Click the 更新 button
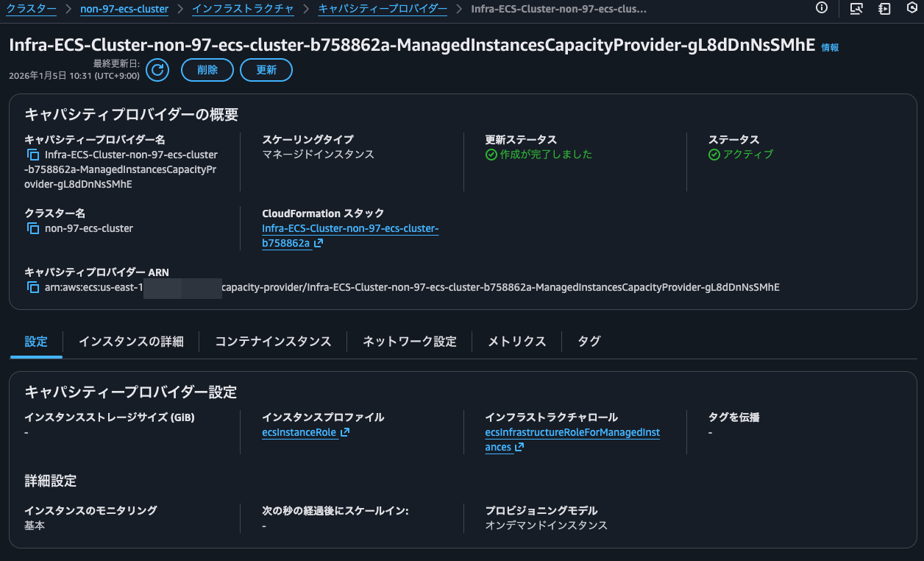Screen dimensions: 924x561 point(266,69)
